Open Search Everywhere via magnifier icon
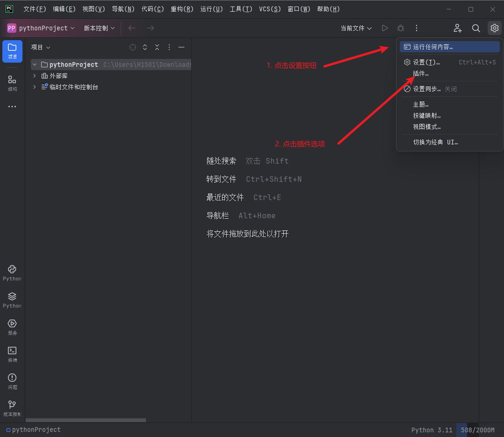The width and height of the screenshot is (504, 437). [476, 28]
